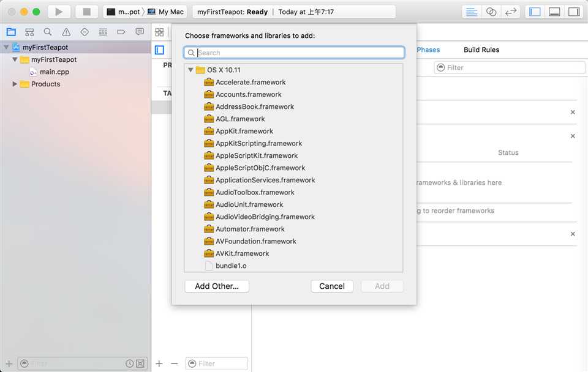Cancel the framework chooser dialog

coord(332,286)
